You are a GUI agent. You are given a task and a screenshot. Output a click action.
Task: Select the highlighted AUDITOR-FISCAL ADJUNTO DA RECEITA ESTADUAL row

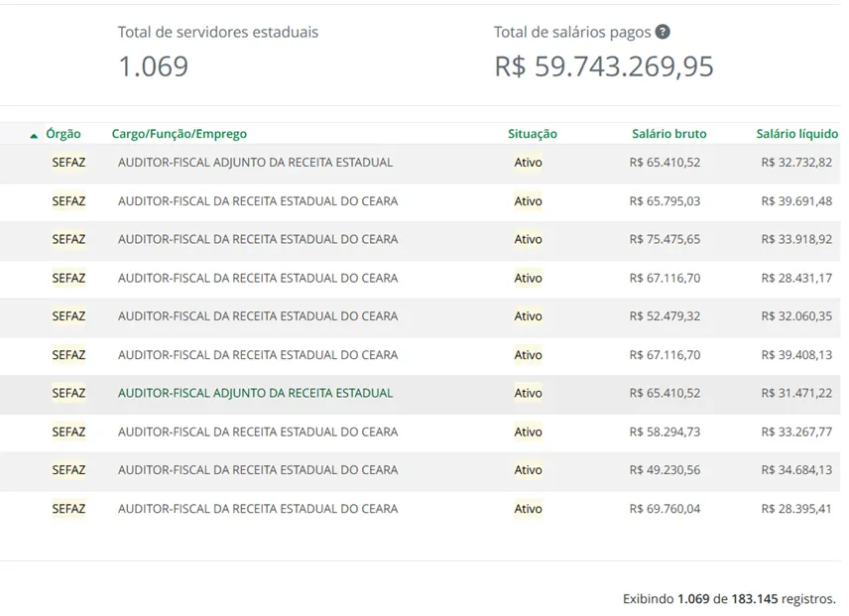pos(256,393)
